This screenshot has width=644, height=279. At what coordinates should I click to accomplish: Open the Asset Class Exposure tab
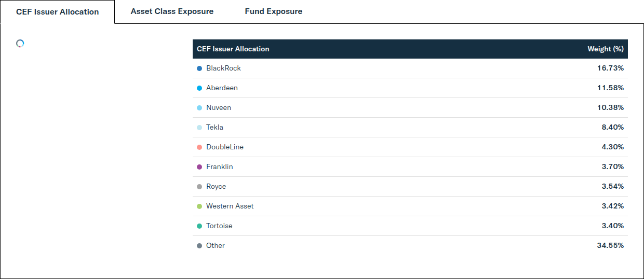172,11
